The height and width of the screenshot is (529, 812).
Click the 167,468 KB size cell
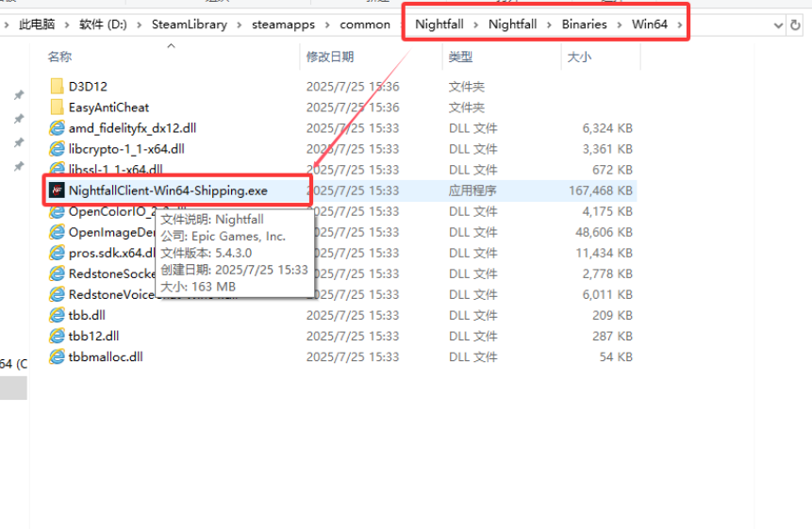(601, 190)
